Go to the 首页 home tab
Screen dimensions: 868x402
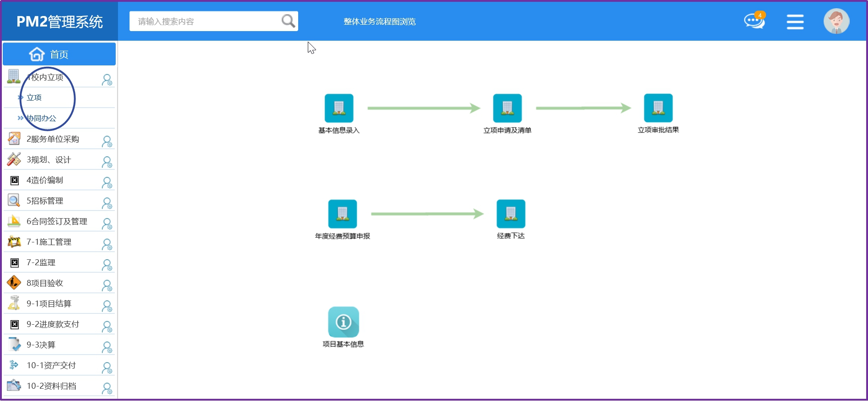[59, 54]
